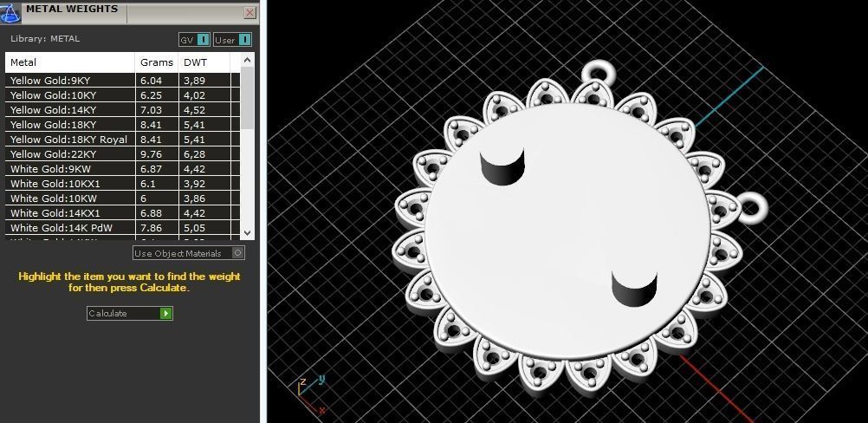Select the upper-left cylindrical post

pyautogui.click(x=502, y=166)
